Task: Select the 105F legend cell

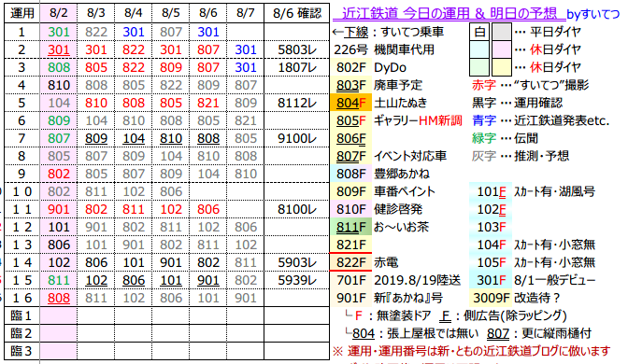Action: click(x=491, y=262)
